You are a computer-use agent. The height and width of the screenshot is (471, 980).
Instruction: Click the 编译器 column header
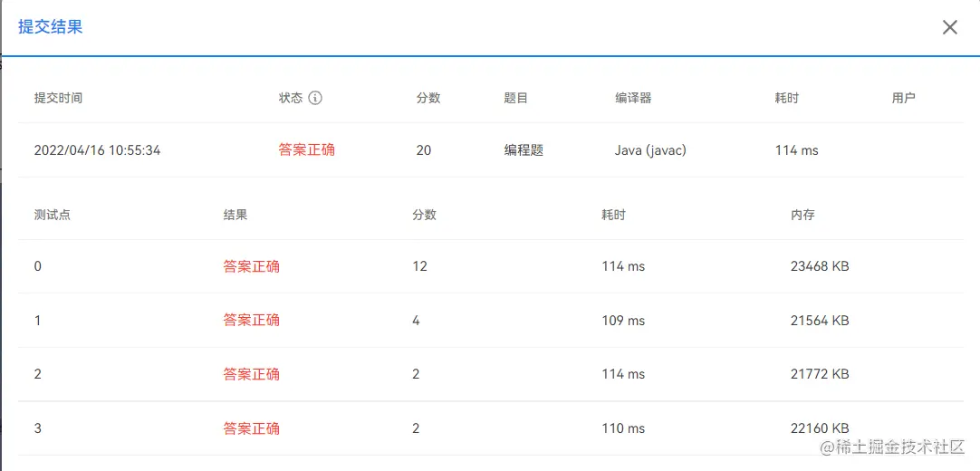coord(633,98)
